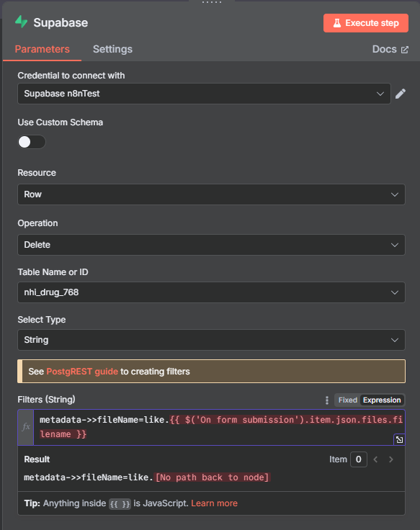420x530 pixels.
Task: Click the three-dot options menu beside Filters
Action: point(326,400)
